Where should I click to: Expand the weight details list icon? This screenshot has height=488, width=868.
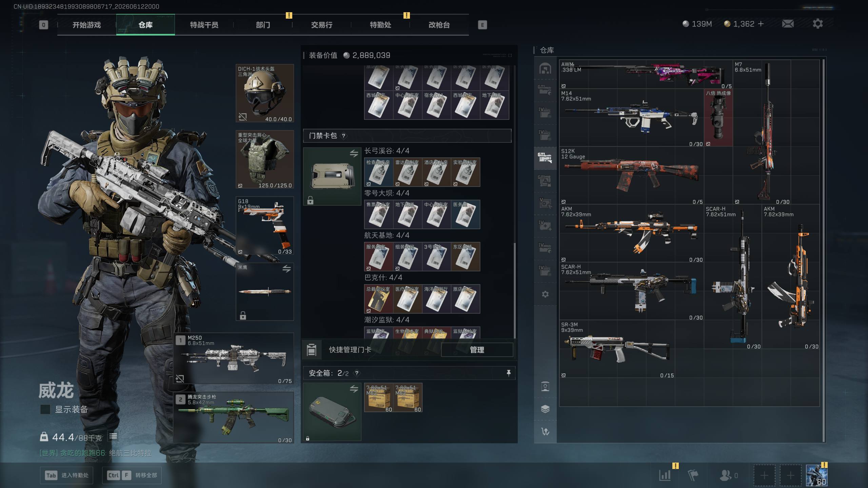point(113,436)
